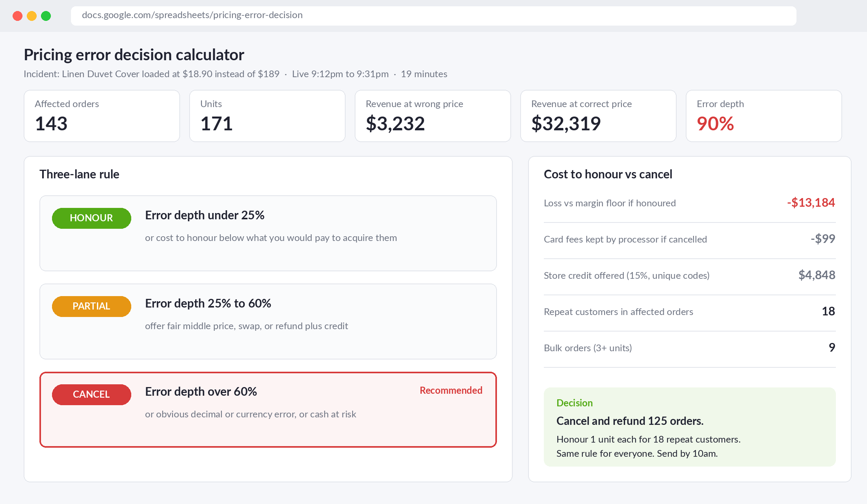867x504 pixels.
Task: Click 'Cancel and refund 125 orders.' text
Action: (x=630, y=421)
